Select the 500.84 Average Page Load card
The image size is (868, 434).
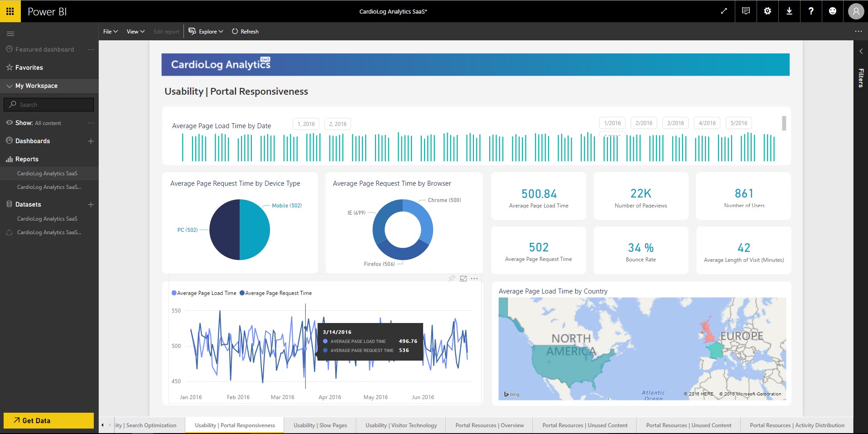539,196
